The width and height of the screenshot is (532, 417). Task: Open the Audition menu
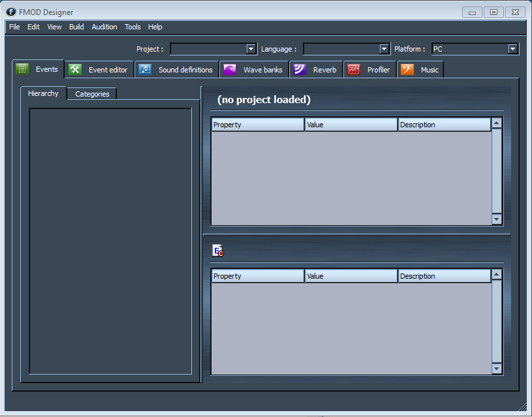(104, 27)
